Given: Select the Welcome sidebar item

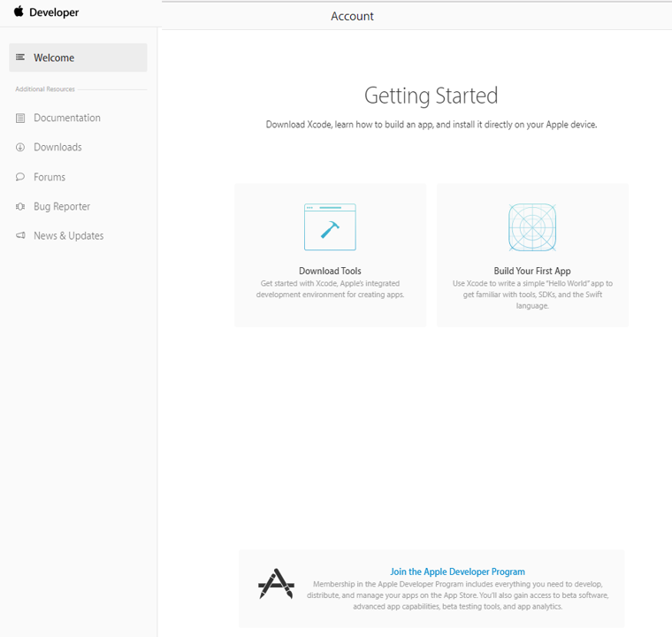Looking at the screenshot, I should coord(78,58).
